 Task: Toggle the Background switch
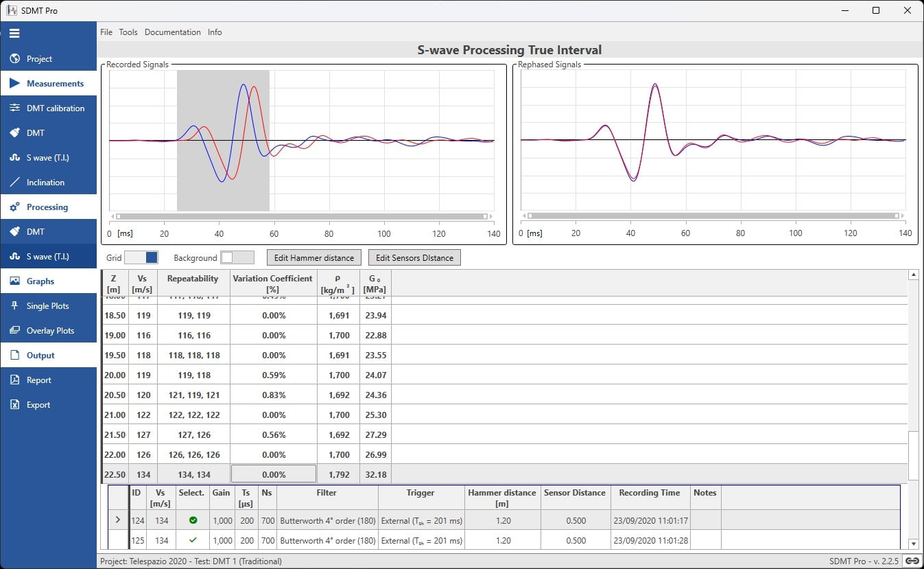pos(237,257)
